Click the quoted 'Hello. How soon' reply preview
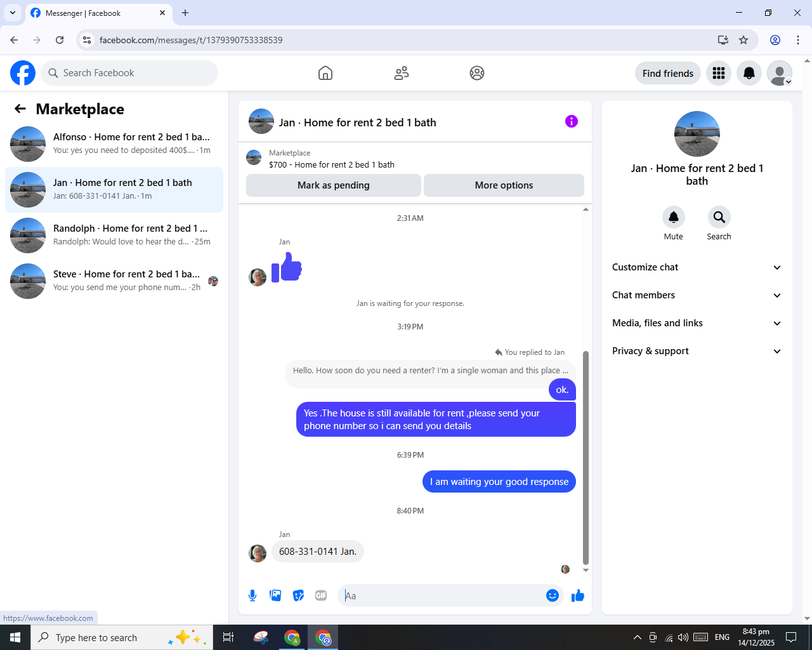The width and height of the screenshot is (812, 650). pos(431,371)
